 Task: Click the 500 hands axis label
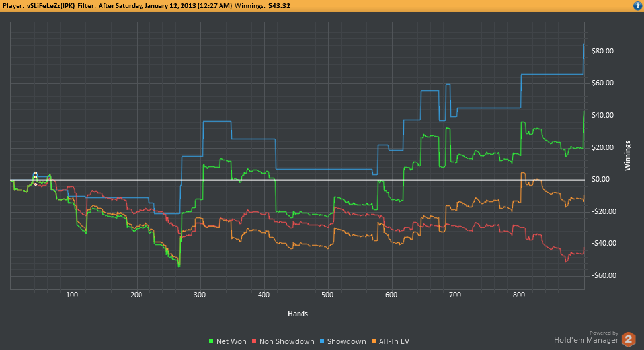click(x=328, y=295)
